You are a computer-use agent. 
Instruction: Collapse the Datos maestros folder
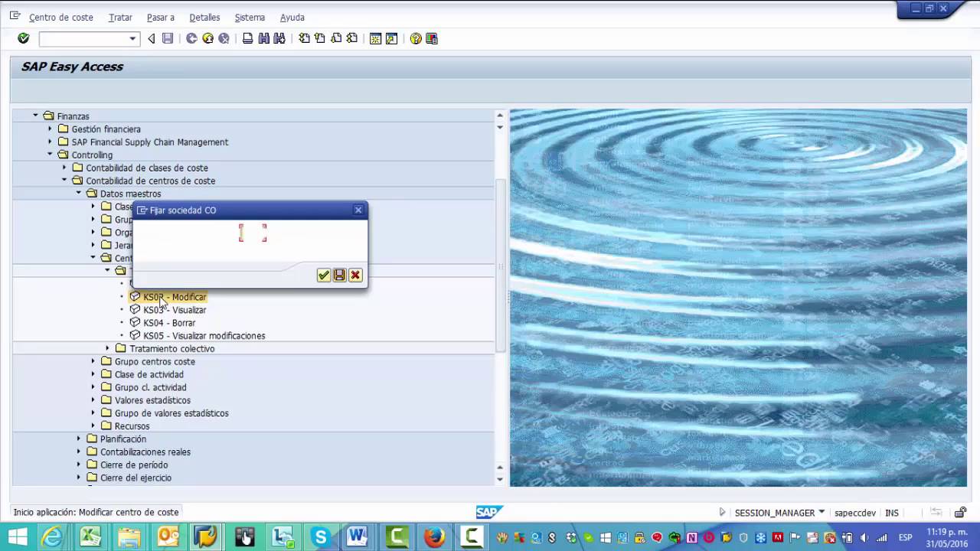click(x=79, y=194)
